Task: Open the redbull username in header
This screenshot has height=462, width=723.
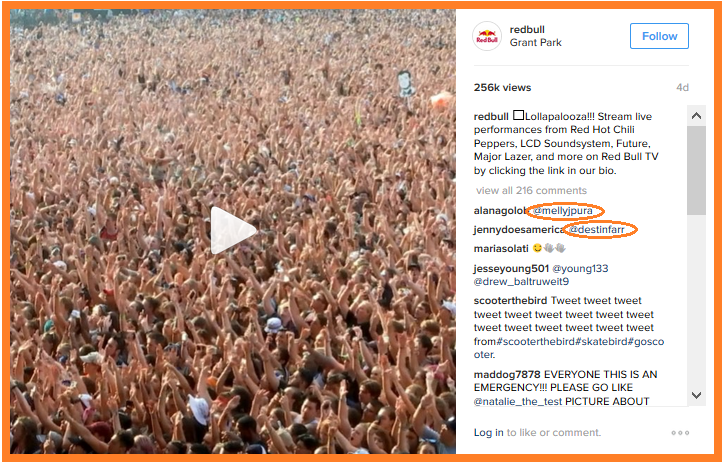Action: [x=527, y=30]
